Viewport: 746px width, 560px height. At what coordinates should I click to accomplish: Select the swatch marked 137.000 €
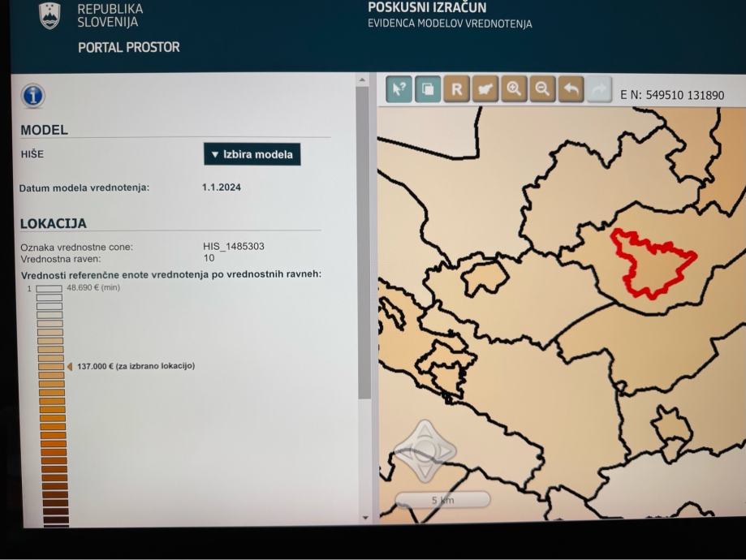click(50, 366)
